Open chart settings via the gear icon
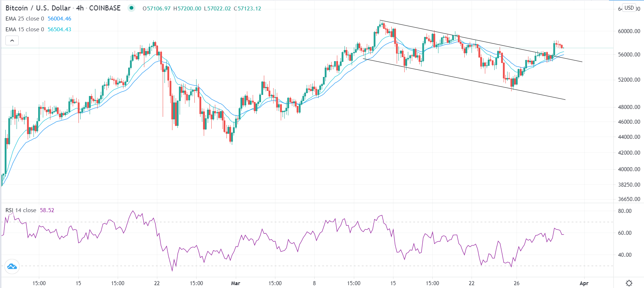 pos(629,283)
